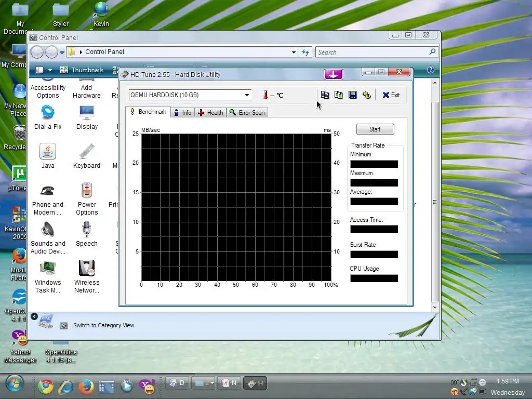Viewport: 532px width, 399px height.
Task: Click the Control Panel forward navigation button
Action: tap(51, 52)
